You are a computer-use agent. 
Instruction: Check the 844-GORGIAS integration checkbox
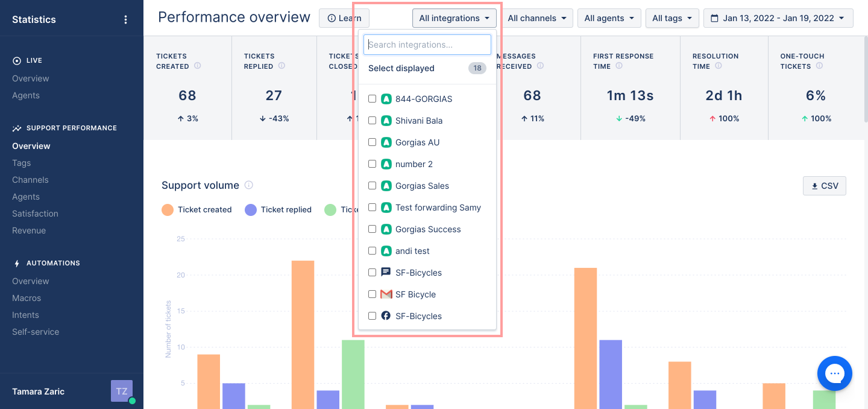tap(372, 99)
